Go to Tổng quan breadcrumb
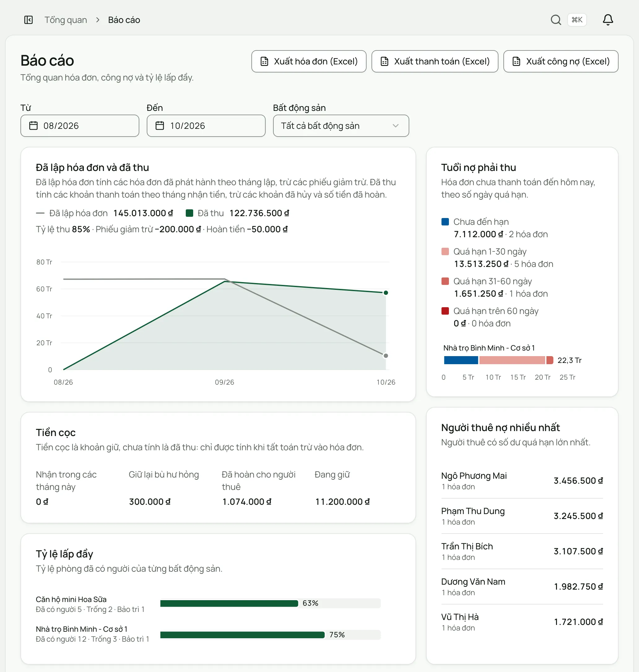 pos(66,20)
